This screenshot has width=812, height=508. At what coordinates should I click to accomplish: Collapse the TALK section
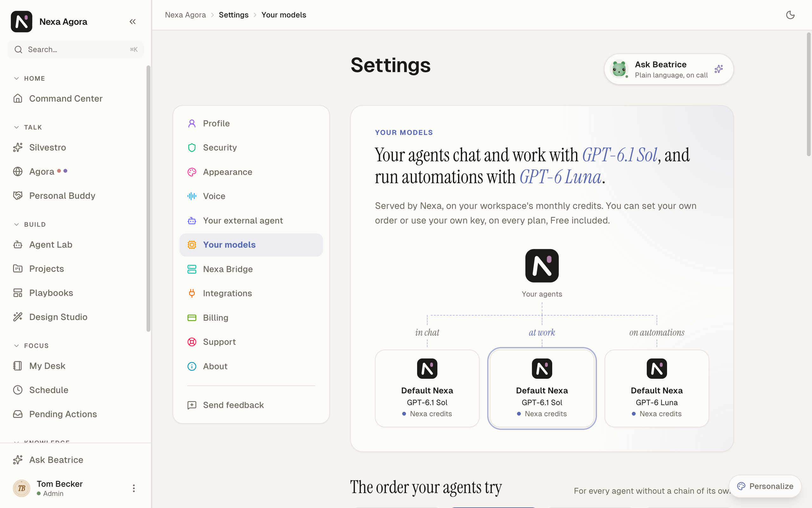28,127
